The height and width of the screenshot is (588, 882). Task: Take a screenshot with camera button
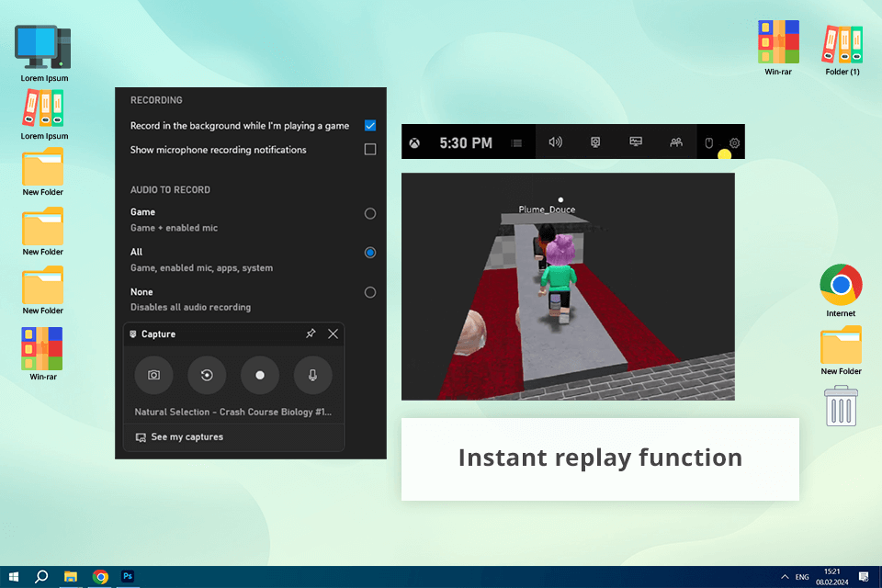click(x=153, y=375)
